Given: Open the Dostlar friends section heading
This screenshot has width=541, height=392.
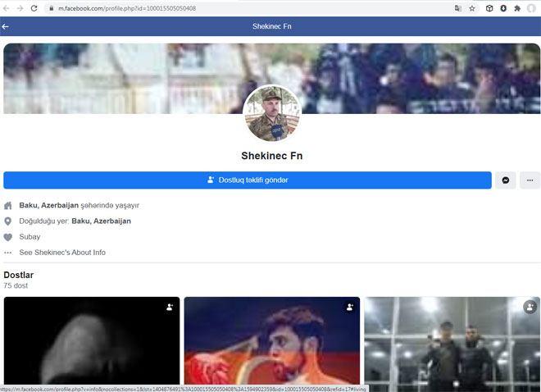Looking at the screenshot, I should pyautogui.click(x=19, y=275).
